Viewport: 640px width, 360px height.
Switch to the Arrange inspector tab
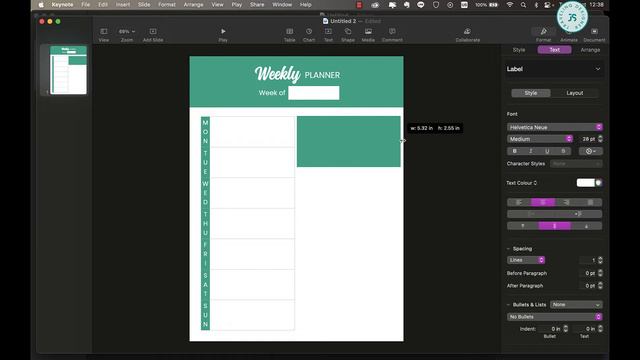pyautogui.click(x=590, y=50)
